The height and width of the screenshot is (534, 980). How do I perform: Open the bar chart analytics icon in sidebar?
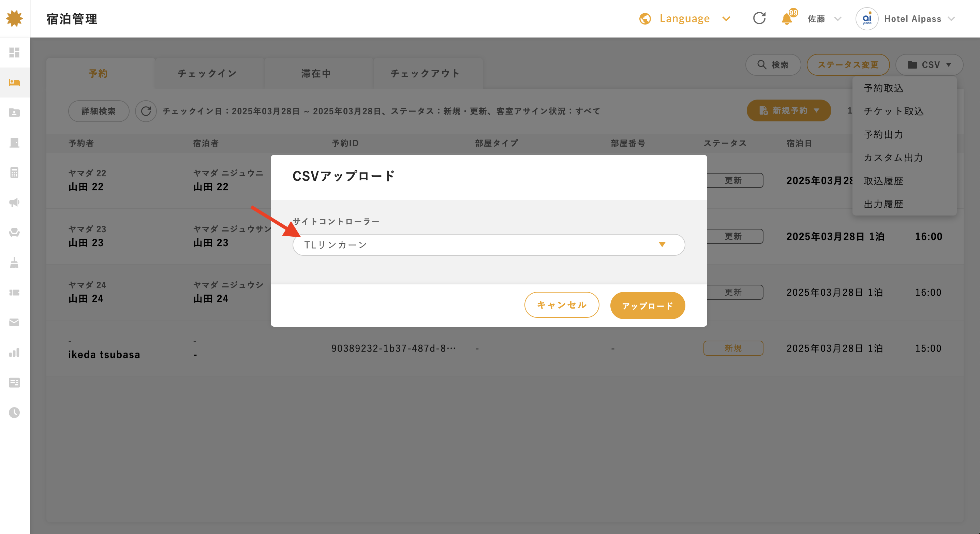14,353
